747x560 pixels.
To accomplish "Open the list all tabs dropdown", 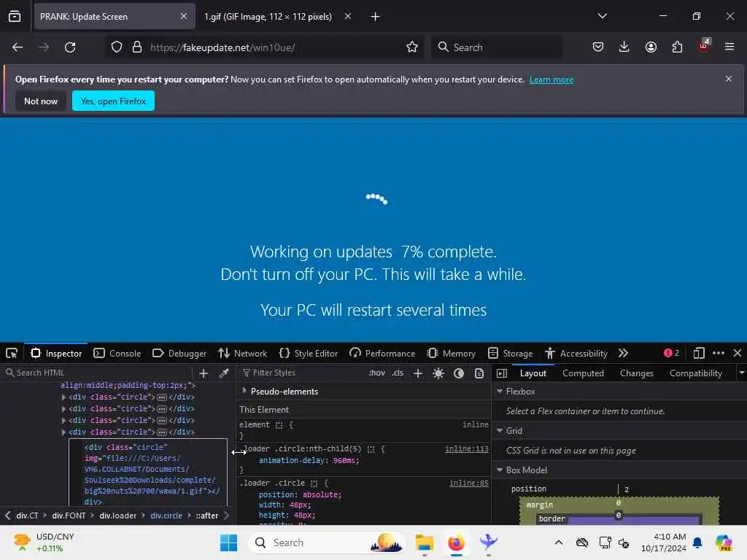I will 603,16.
